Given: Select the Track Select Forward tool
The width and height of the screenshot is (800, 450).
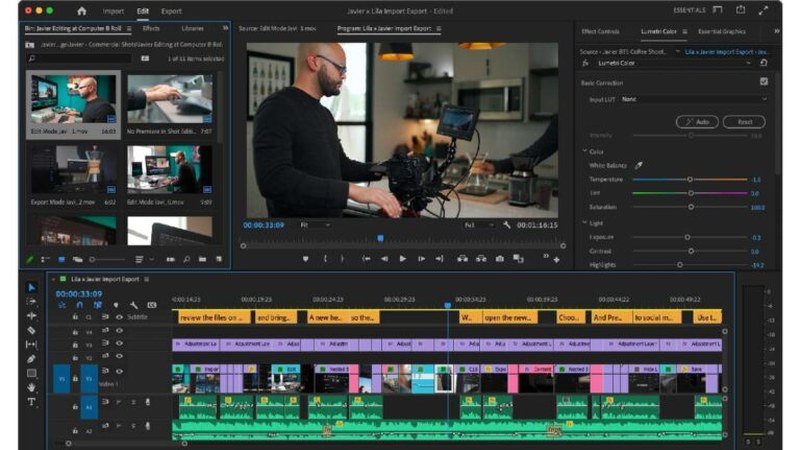Looking at the screenshot, I should coord(32,302).
